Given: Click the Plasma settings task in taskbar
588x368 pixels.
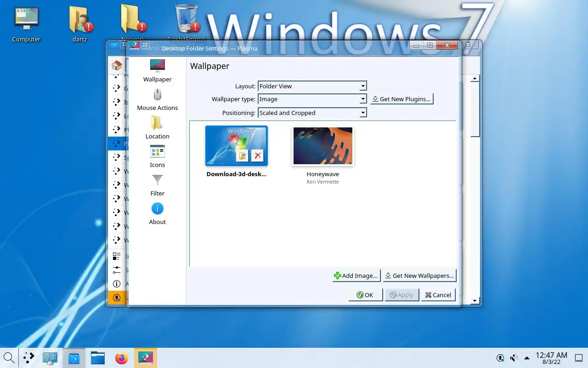Looking at the screenshot, I should coord(146,357).
